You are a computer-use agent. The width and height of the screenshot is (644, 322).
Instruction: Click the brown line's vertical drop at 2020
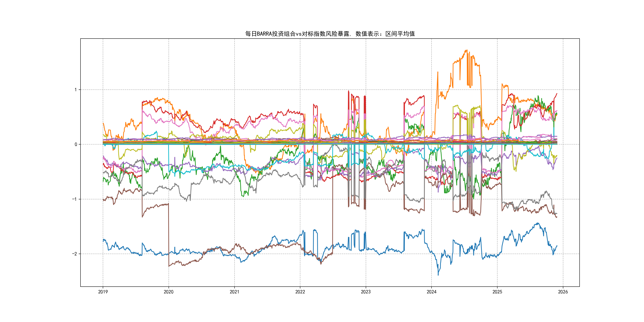pyautogui.click(x=169, y=235)
